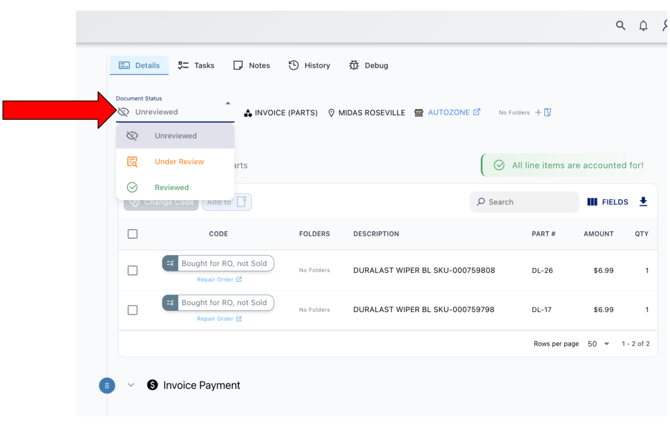670x427 pixels.
Task: Open Repair Order link on first row
Action: click(218, 280)
